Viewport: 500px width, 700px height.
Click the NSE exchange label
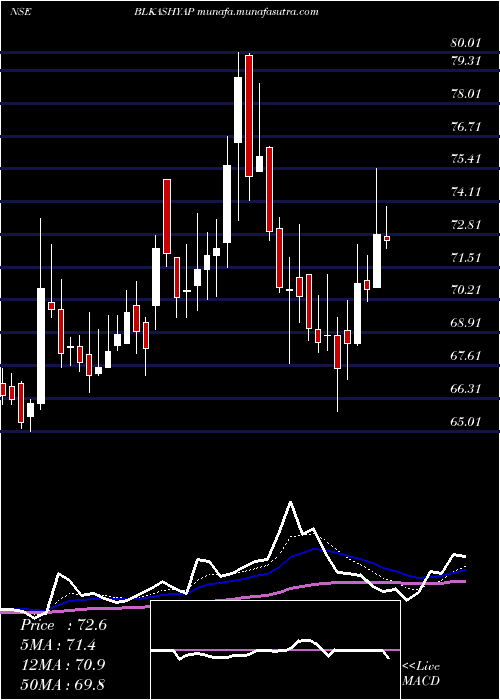coord(21,12)
